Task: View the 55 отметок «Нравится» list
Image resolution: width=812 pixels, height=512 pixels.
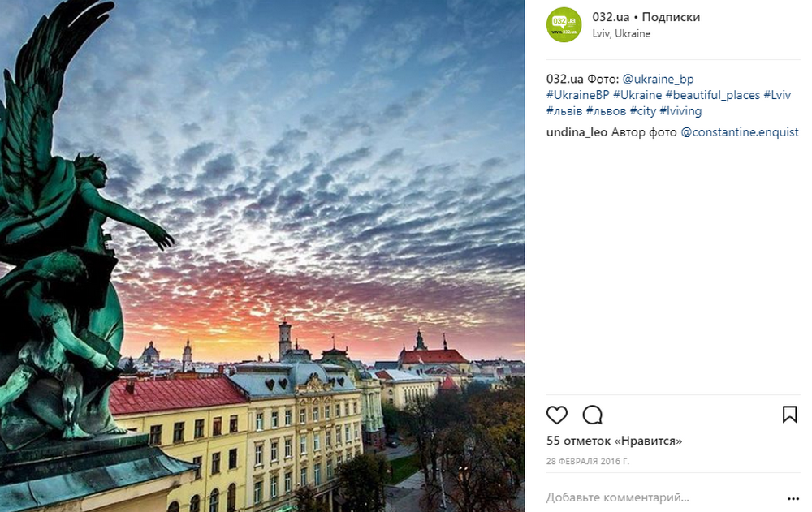Action: pos(614,441)
